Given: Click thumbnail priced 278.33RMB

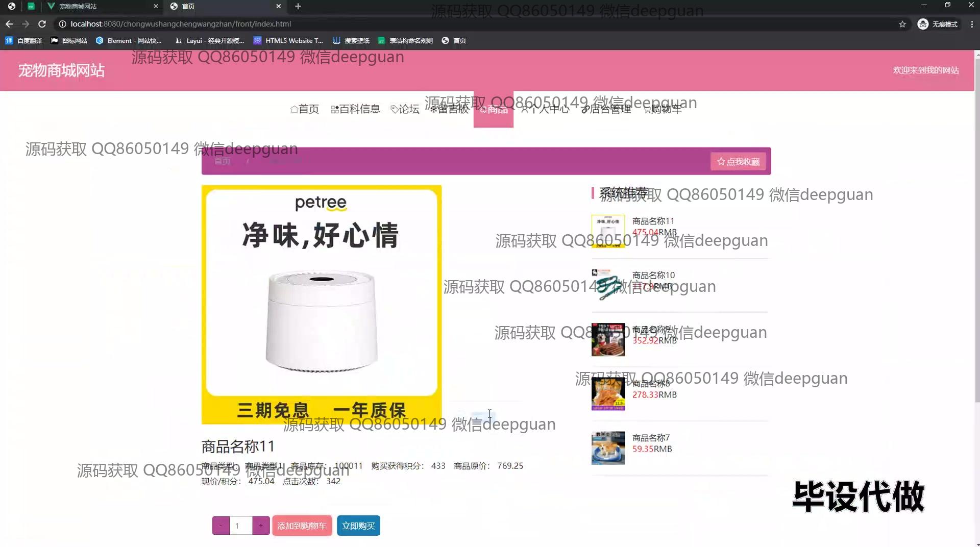Looking at the screenshot, I should coord(608,393).
